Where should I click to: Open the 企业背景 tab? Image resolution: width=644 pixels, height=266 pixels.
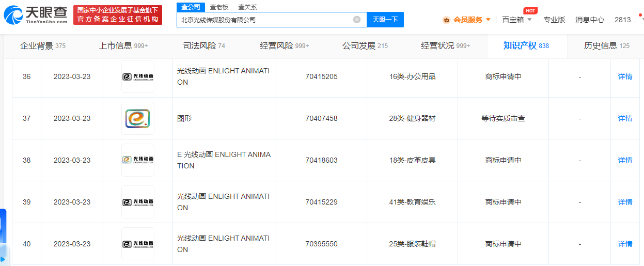click(x=43, y=46)
